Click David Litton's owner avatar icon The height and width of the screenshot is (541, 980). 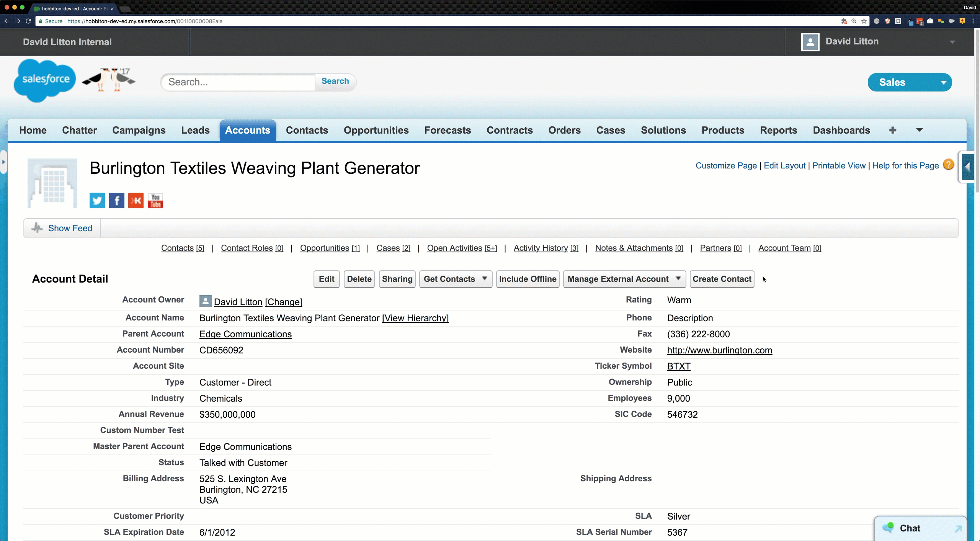pos(205,301)
